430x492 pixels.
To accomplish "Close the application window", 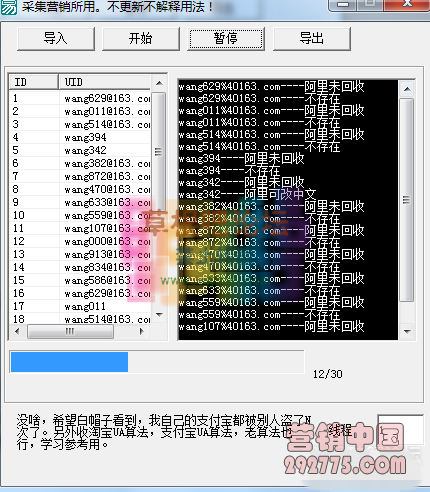I will 407,5.
